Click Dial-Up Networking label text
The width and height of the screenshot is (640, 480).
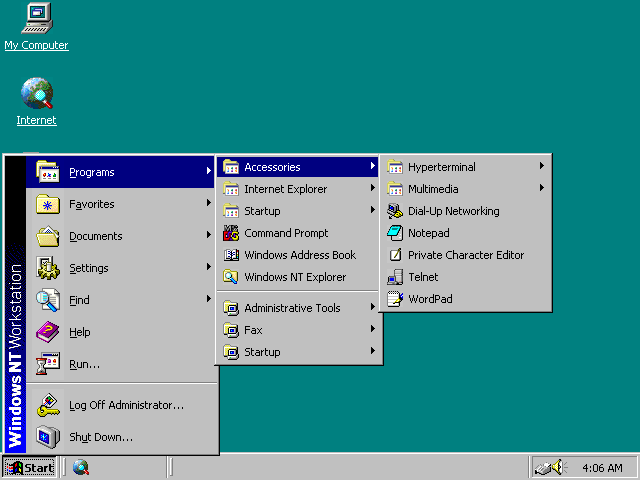[454, 211]
